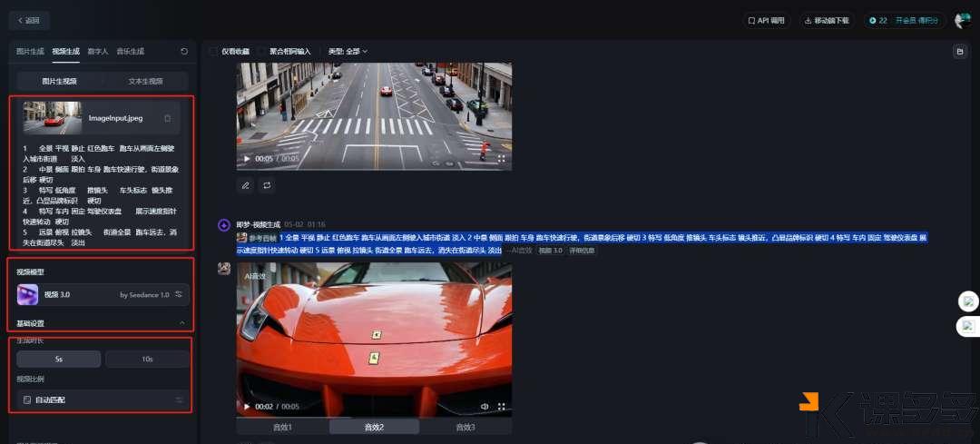
Task: Click the model switch icon beside Seedance 1.0
Action: tap(179, 294)
